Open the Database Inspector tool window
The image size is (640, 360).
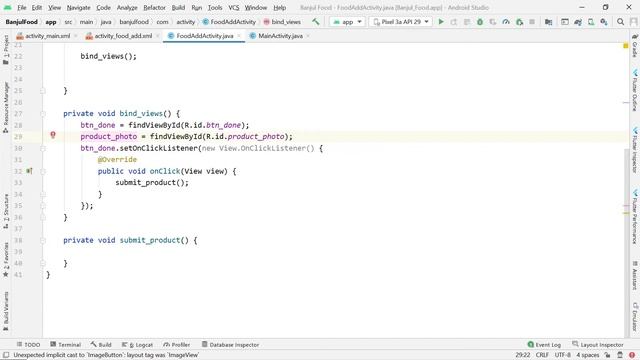230,344
